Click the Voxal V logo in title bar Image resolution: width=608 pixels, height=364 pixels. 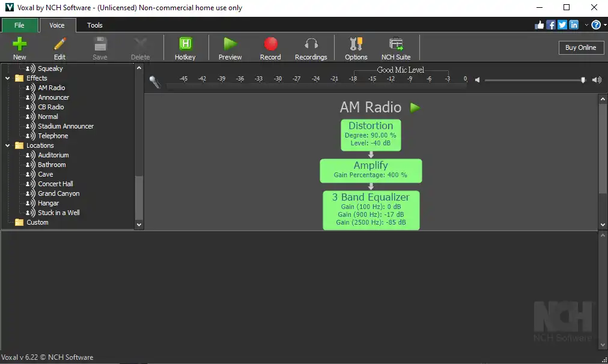coord(9,7)
